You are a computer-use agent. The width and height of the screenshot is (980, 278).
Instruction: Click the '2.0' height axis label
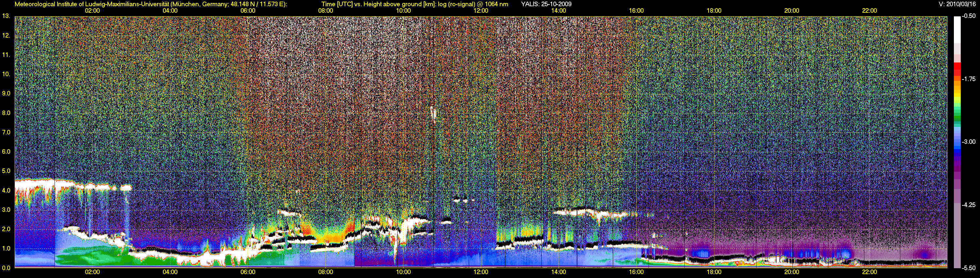pos(6,229)
